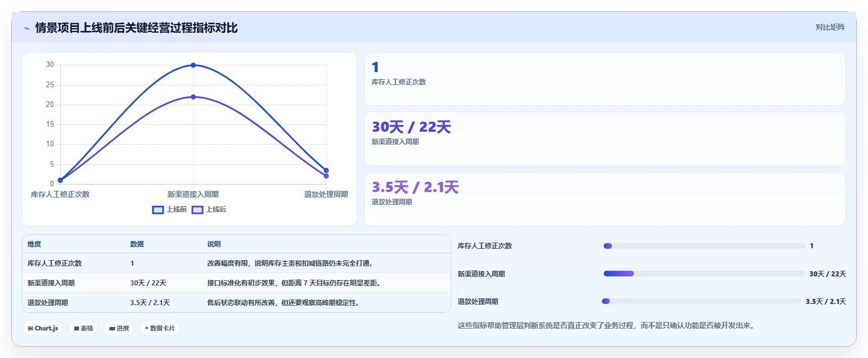Toggle the 上线前 legend entry

pyautogui.click(x=169, y=209)
